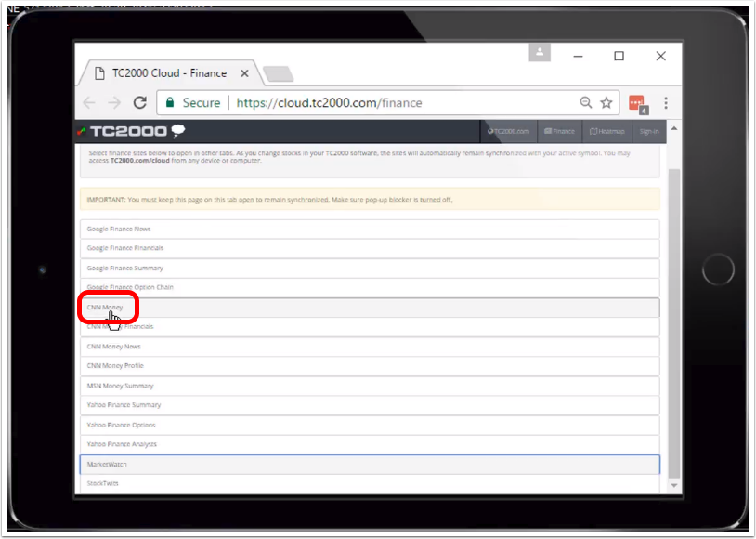Close the TC2000 Cloud - Finance tab
Viewport: 756px width, 539px height.
(x=244, y=73)
